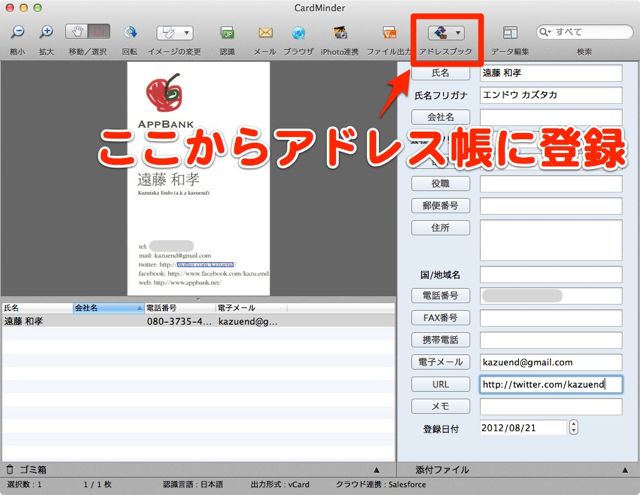This screenshot has width=640, height=495.
Task: Sort list by 電話番号 column header
Action: pos(180,308)
